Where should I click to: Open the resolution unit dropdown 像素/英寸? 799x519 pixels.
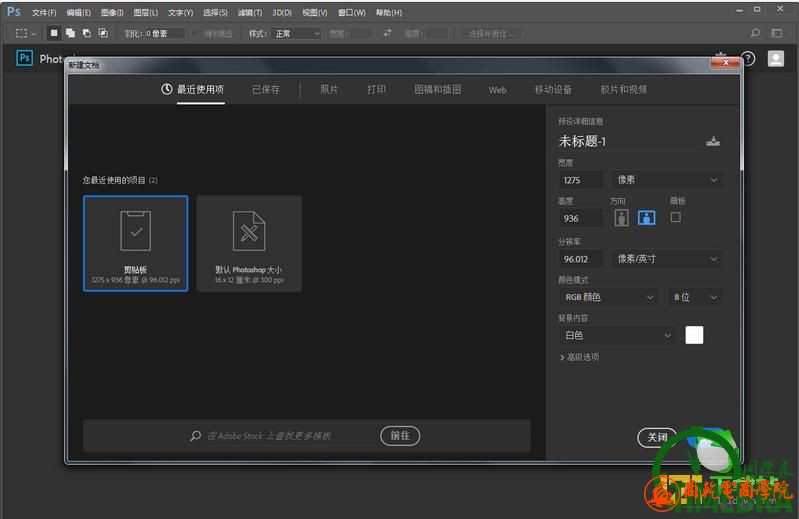click(667, 259)
